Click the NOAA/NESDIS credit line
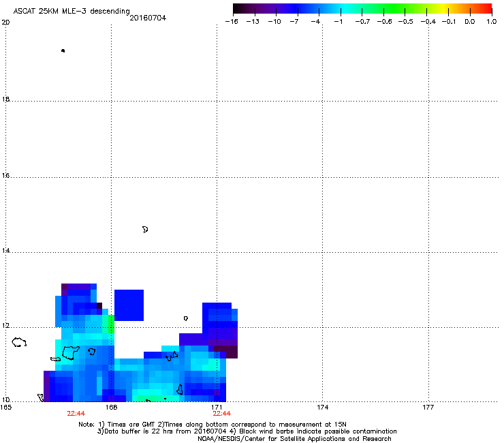This screenshot has height=443, width=504. point(294,439)
